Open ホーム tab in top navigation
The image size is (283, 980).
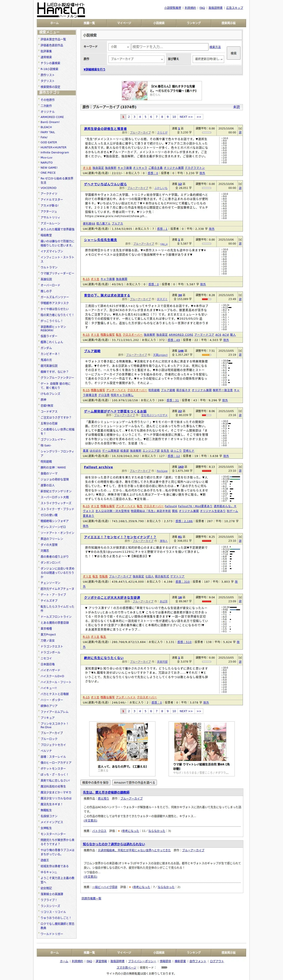(54, 23)
